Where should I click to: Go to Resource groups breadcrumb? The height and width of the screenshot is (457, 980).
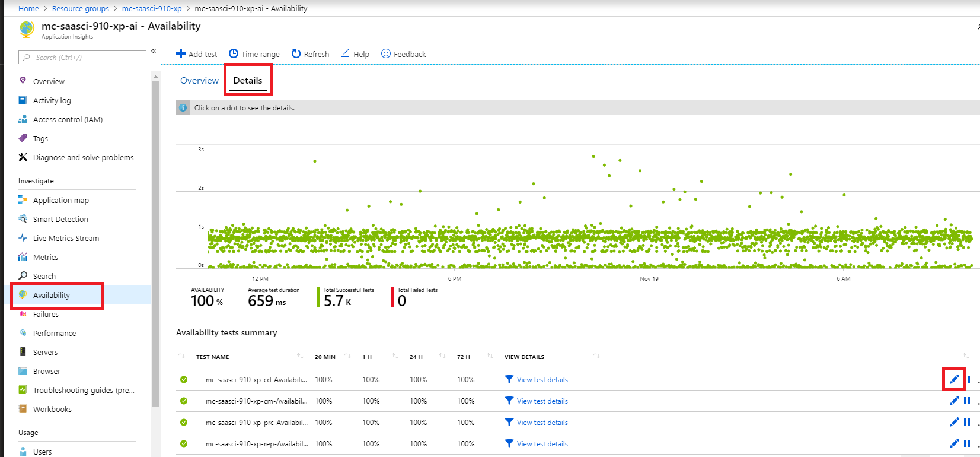(81, 8)
